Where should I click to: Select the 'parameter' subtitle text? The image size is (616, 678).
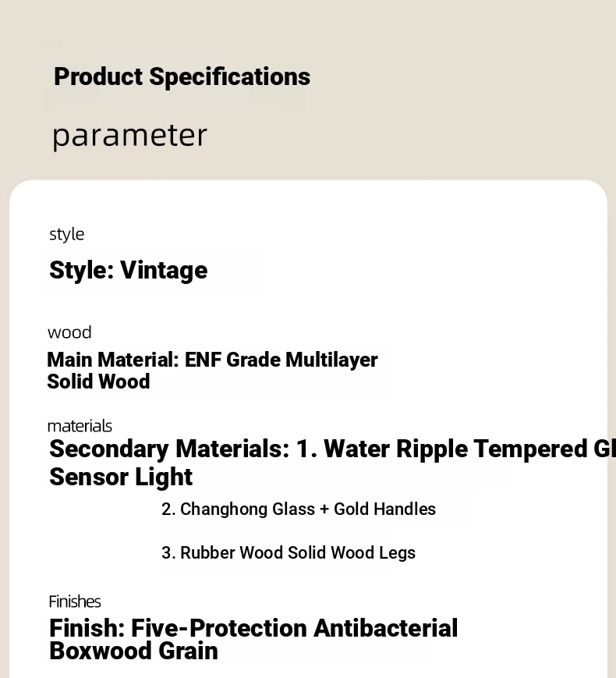(x=129, y=136)
